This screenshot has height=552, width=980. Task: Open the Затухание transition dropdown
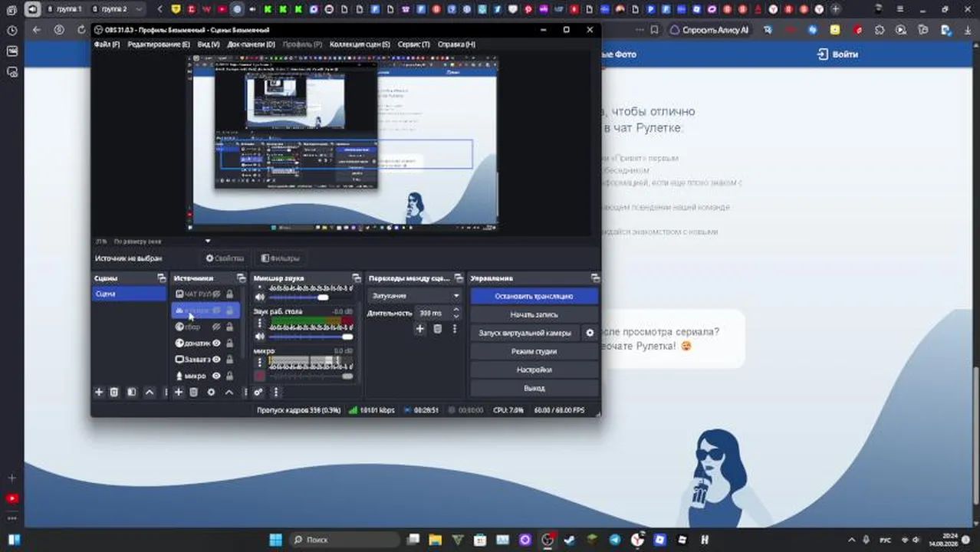[414, 295]
